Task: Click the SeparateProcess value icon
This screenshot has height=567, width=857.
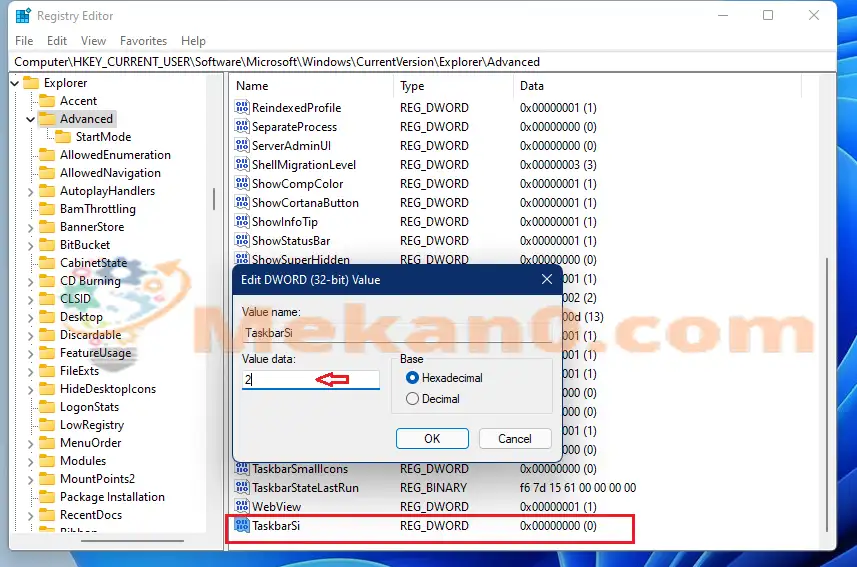Action: pos(242,126)
